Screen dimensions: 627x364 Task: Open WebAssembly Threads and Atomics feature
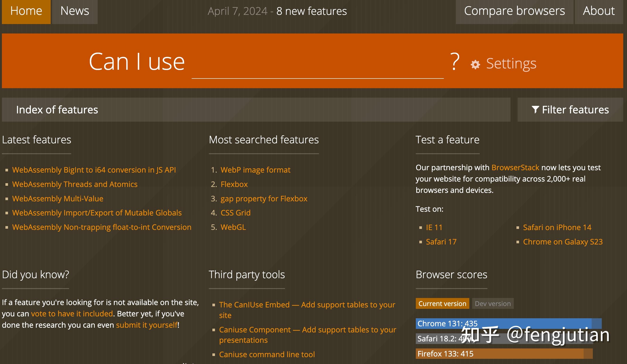point(75,184)
